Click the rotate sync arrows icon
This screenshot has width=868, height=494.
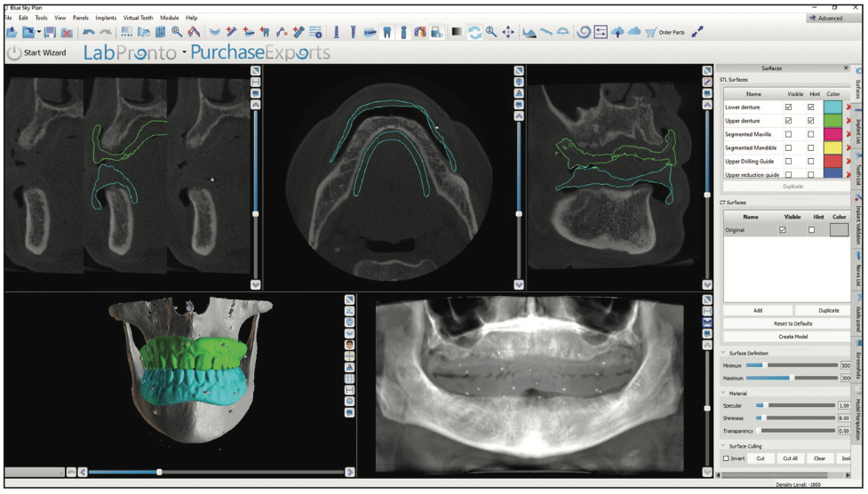click(474, 32)
